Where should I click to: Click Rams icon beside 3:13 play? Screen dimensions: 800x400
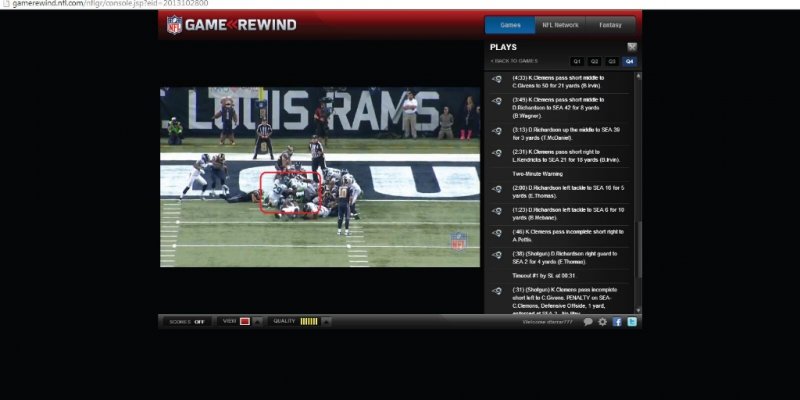[496, 131]
